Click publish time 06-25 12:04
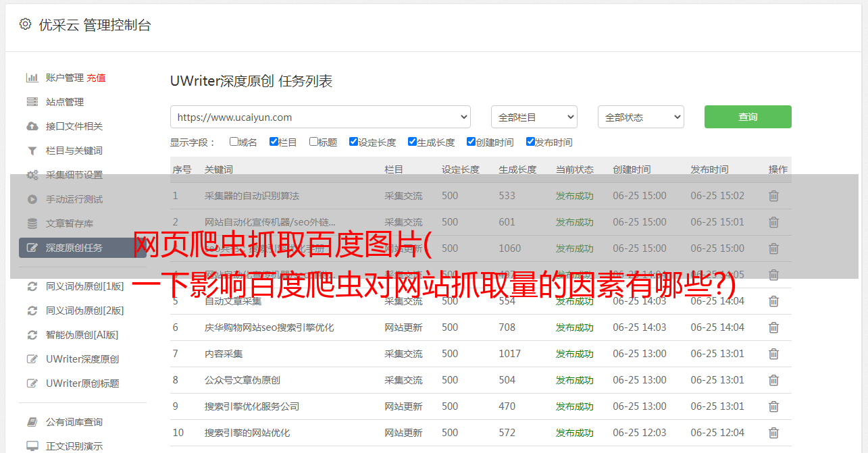This screenshot has width=868, height=453. (717, 433)
